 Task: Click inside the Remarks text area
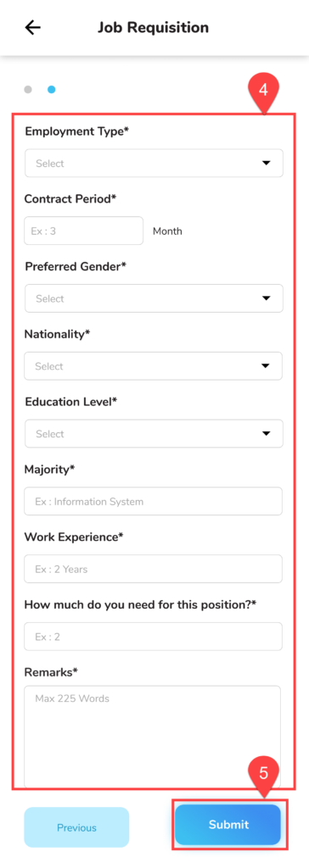pos(153,737)
